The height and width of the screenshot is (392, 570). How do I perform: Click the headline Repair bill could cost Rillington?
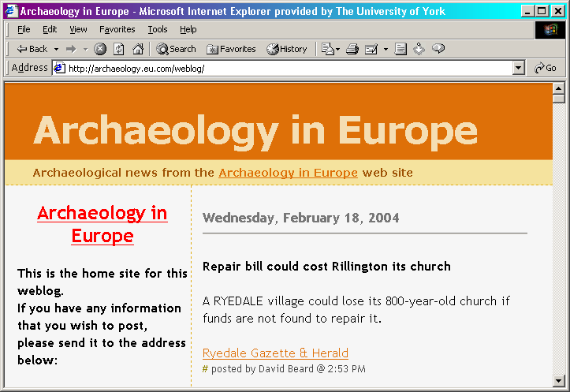pyautogui.click(x=326, y=266)
